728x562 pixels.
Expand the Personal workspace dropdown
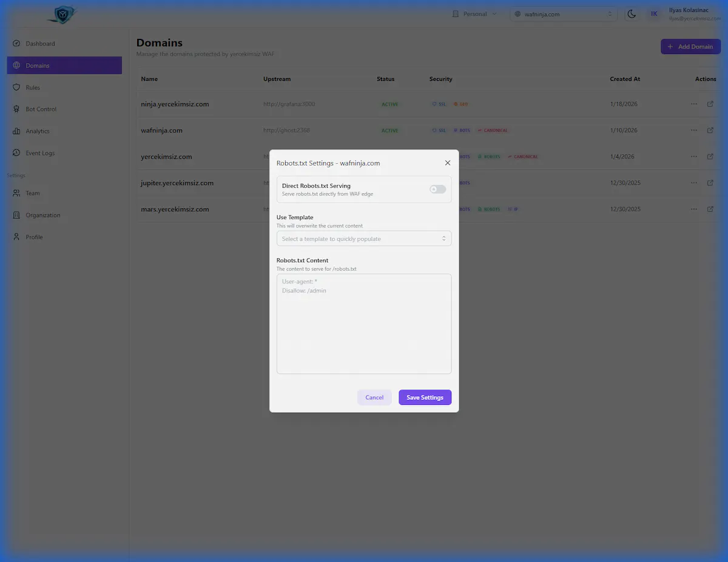click(474, 14)
